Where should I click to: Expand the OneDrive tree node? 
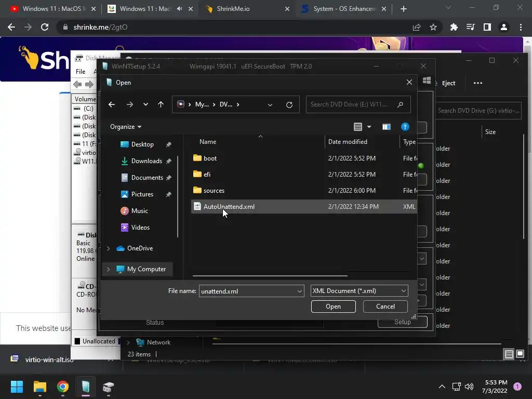click(108, 248)
